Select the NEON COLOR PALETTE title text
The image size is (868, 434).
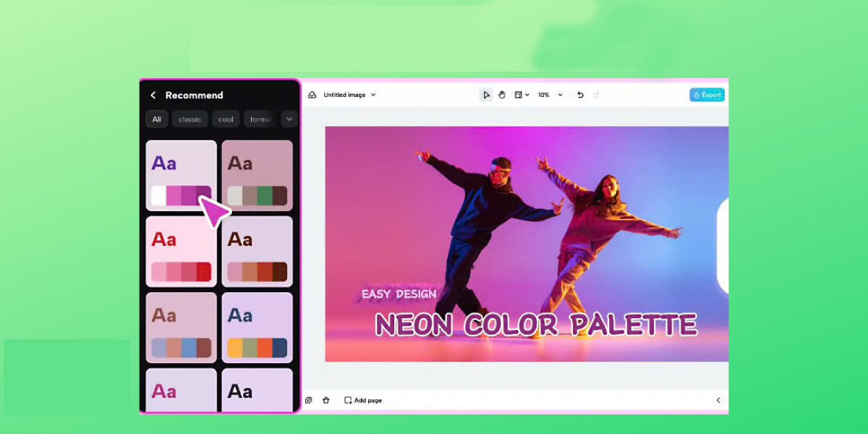coord(536,324)
